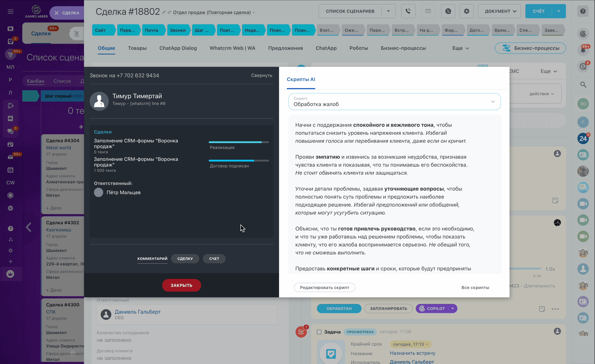
Task: Enable the Обработан status button
Action: click(x=339, y=308)
